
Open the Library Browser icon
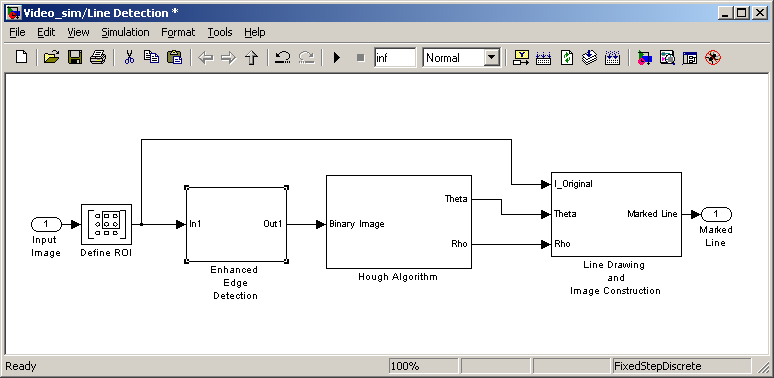point(644,58)
